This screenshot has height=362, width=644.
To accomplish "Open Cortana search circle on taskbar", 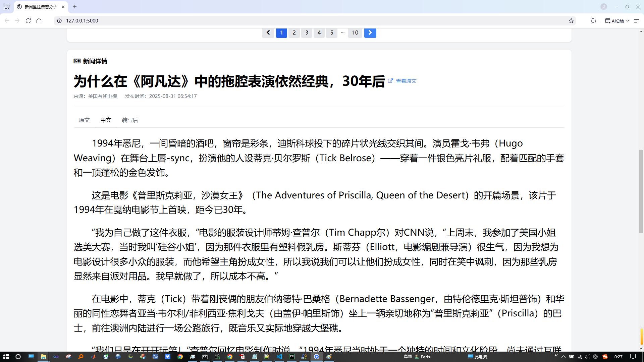I will [x=18, y=357].
